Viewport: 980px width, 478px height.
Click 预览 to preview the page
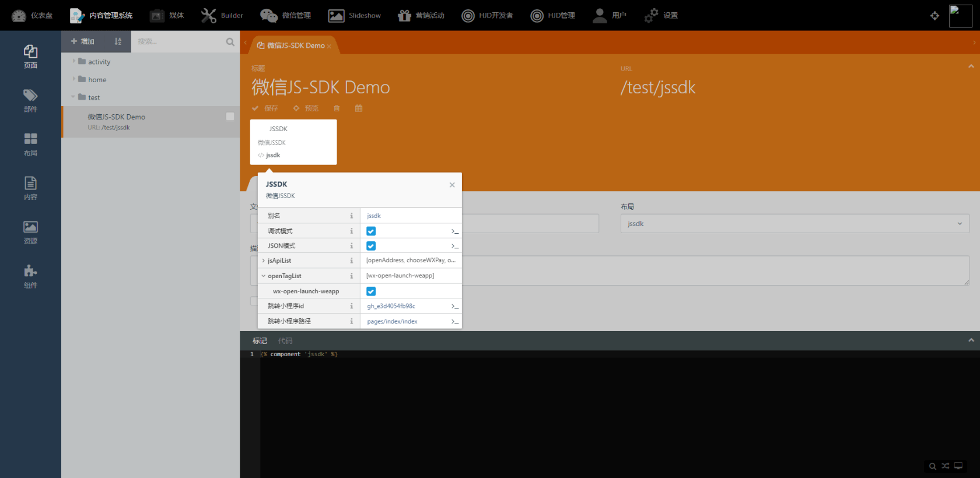[x=306, y=108]
